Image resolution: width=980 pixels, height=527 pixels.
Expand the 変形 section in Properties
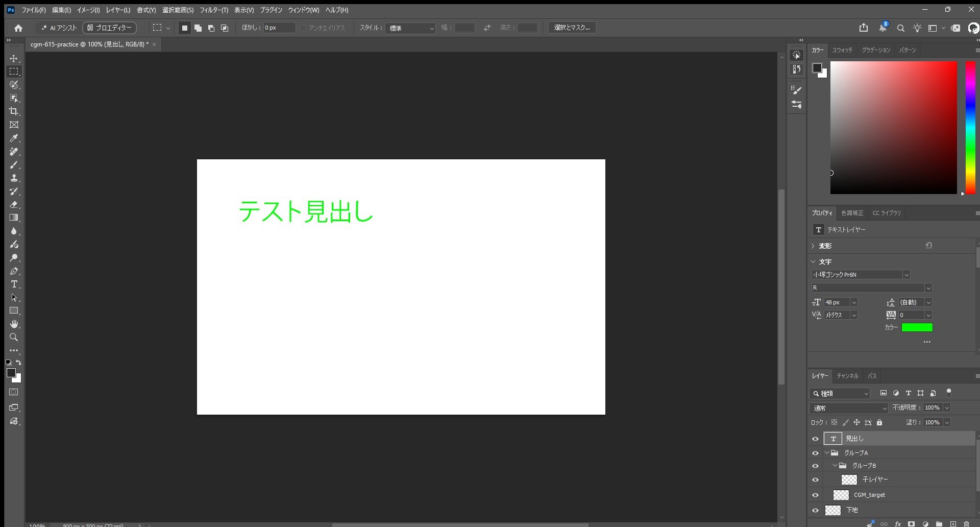813,246
